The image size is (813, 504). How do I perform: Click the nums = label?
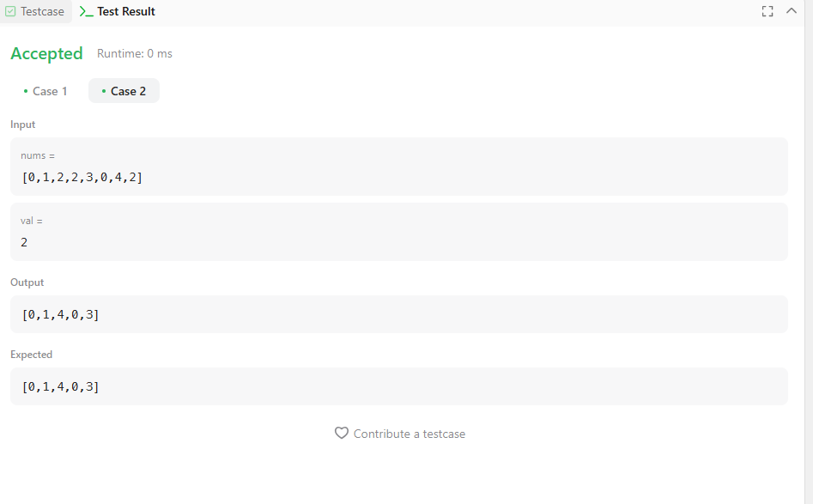(37, 155)
